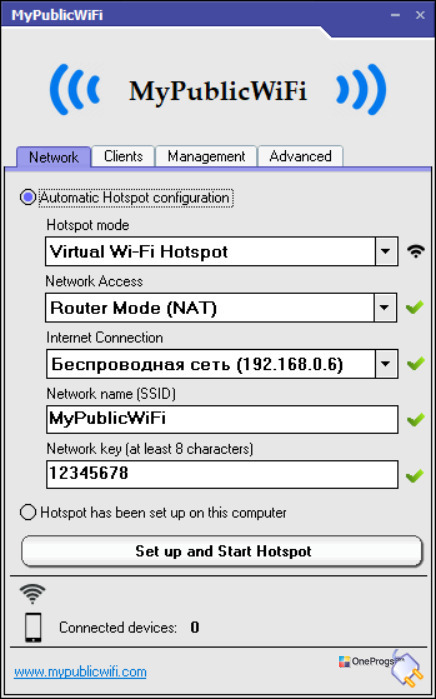The image size is (436, 699).
Task: Open the www.mypublicwifi.com link
Action: point(80,672)
